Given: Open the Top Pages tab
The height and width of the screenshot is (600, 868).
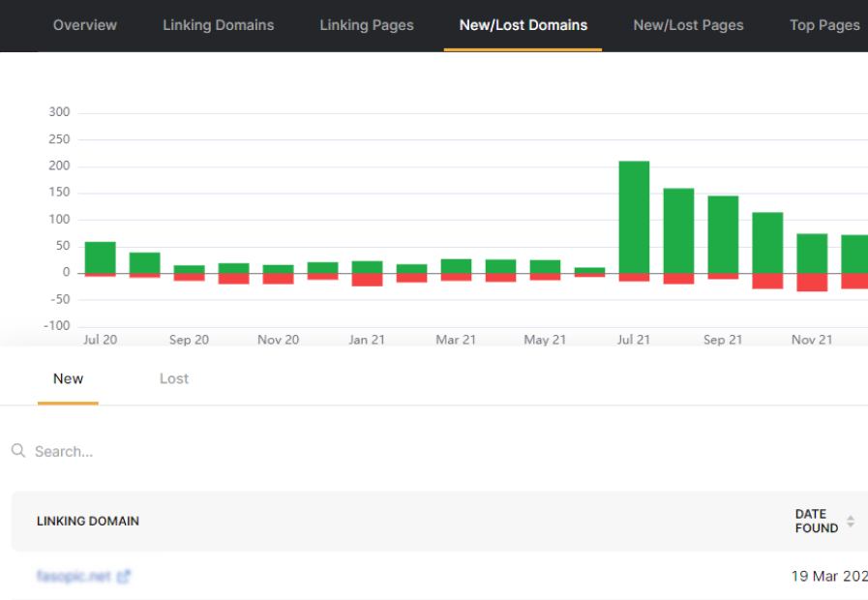Looking at the screenshot, I should tap(824, 25).
